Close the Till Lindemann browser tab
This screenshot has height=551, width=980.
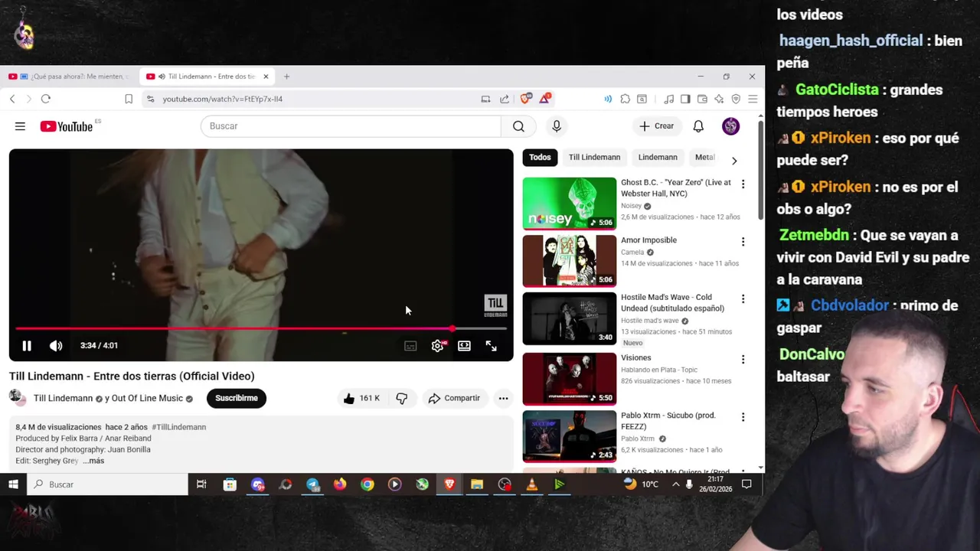[x=266, y=77]
